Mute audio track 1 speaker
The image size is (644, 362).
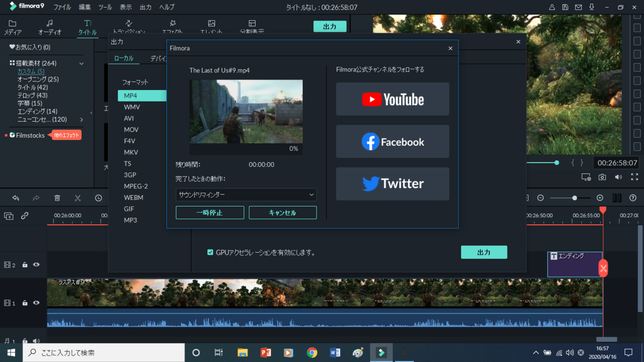coord(36,341)
